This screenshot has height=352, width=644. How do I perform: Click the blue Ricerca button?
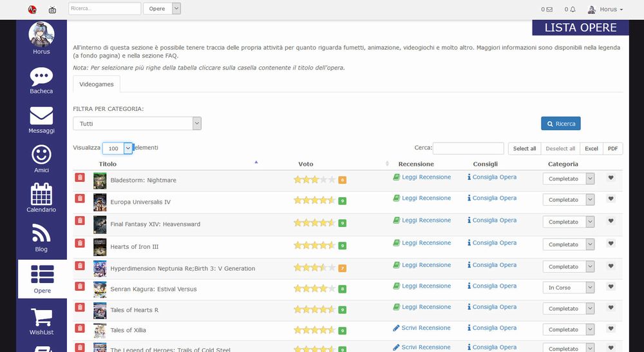561,123
